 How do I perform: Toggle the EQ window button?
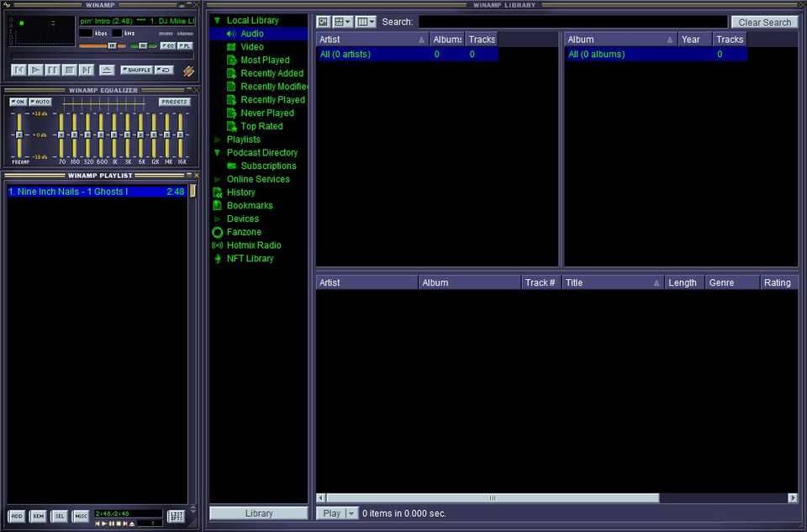[168, 45]
